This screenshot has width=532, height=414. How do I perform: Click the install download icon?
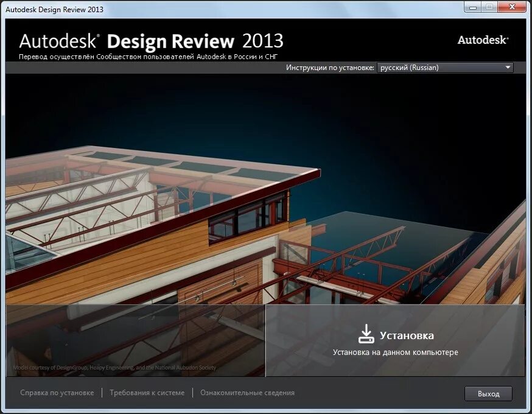point(366,334)
